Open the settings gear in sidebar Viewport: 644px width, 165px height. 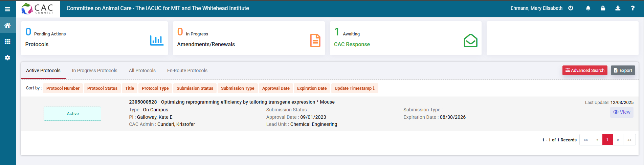click(x=7, y=58)
